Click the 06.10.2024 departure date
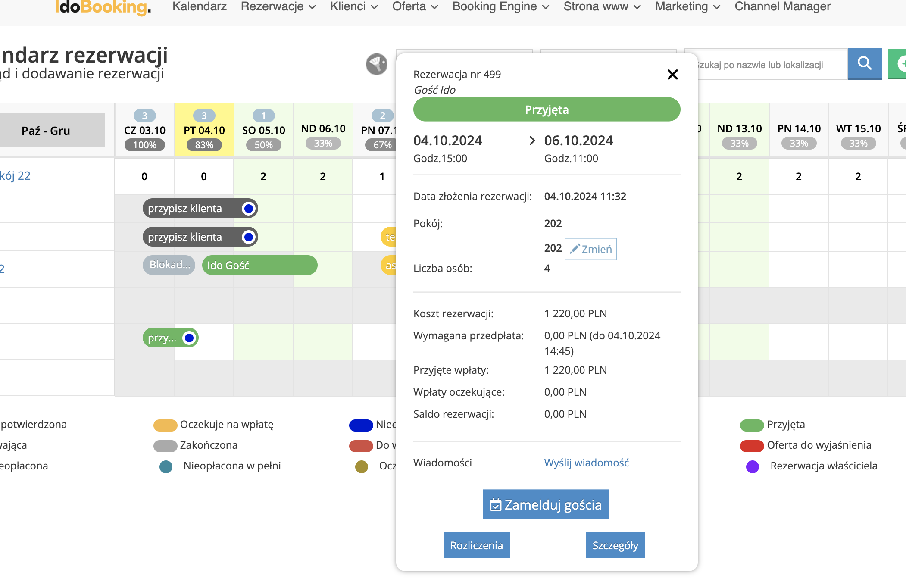Screen dimensions: 906x588 coord(578,141)
